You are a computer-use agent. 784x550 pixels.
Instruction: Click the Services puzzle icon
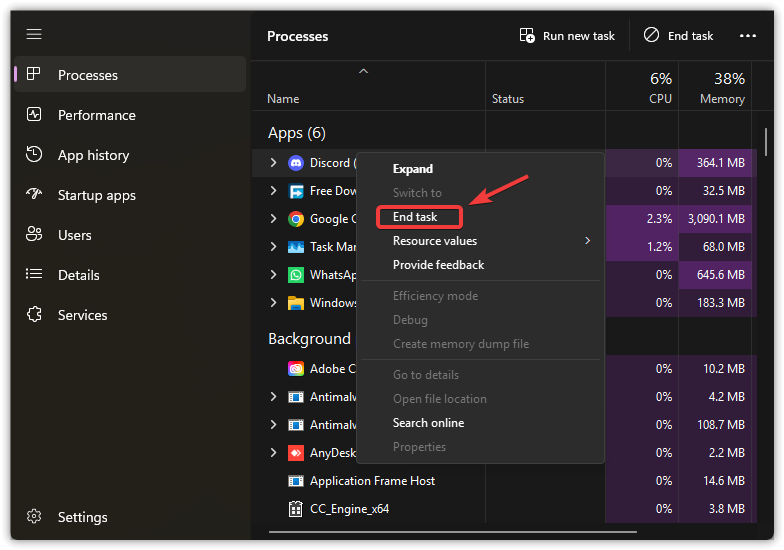tap(34, 315)
